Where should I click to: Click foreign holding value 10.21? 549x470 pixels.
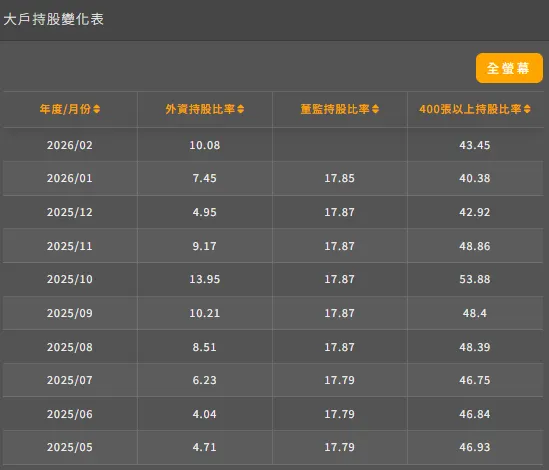204,313
